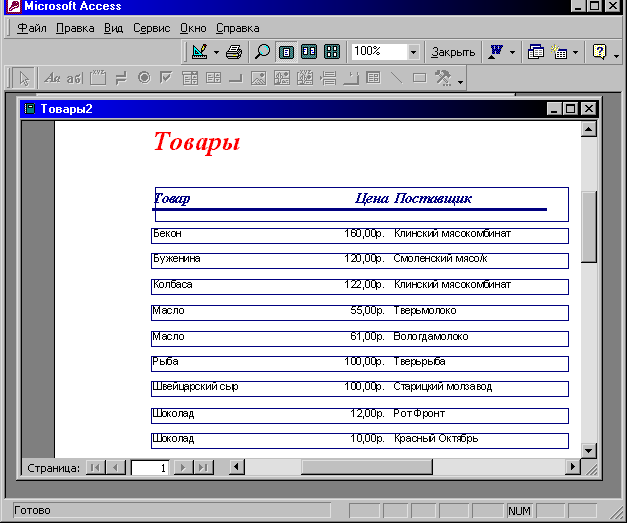The height and width of the screenshot is (523, 627).
Task: Switch to design view icon
Action: click(x=200, y=52)
